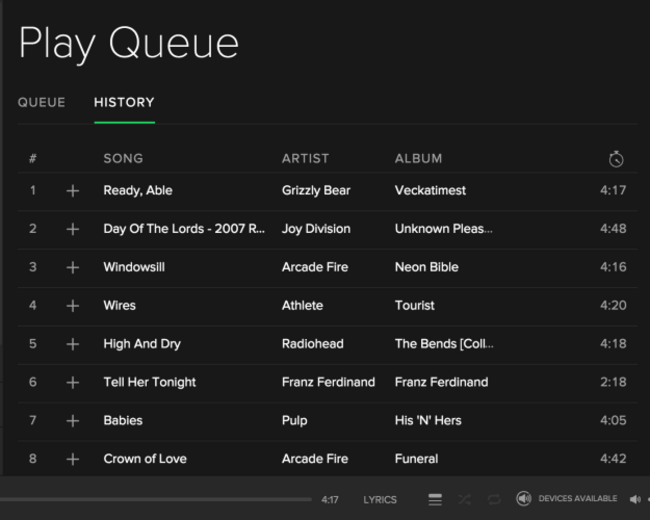Select song Windowsill

[134, 267]
